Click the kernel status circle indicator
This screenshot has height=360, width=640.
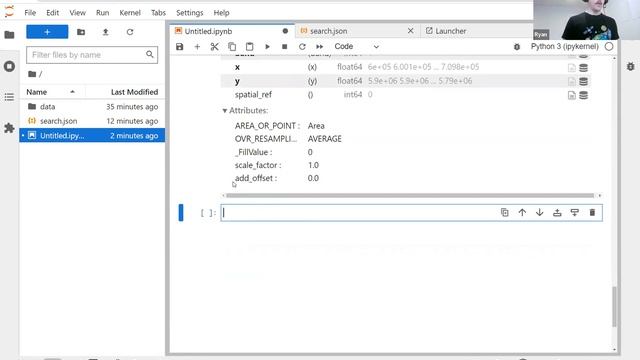click(x=609, y=47)
